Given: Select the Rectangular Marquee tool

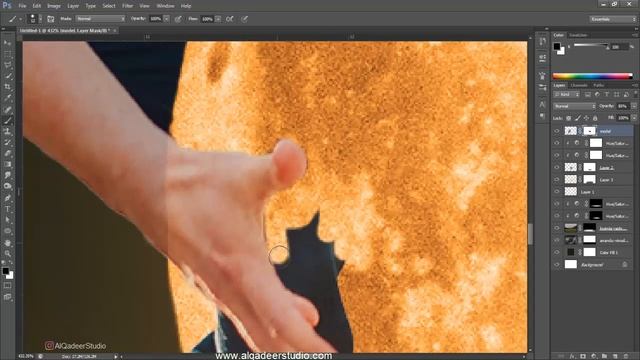Looking at the screenshot, I should (7, 54).
